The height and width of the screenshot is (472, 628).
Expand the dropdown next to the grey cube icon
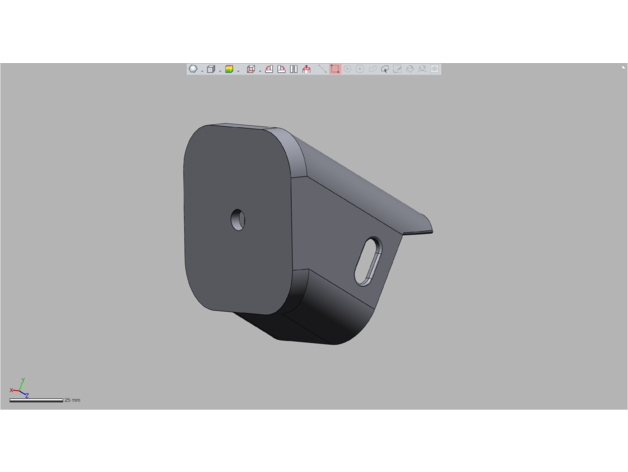(220, 70)
